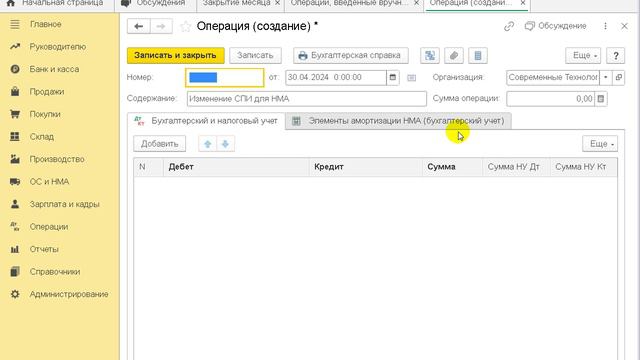This screenshot has height=360, width=640.
Task: Focus the Номер input field
Action: (224, 78)
